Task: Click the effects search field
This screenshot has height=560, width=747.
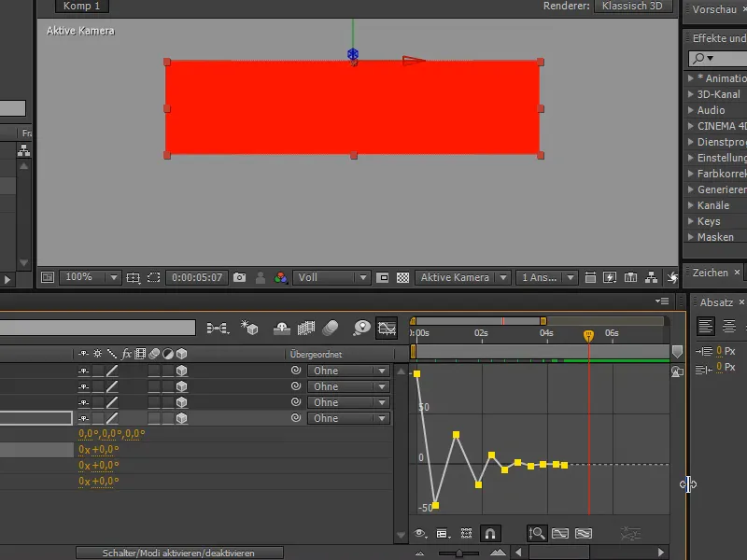Action: click(x=717, y=58)
